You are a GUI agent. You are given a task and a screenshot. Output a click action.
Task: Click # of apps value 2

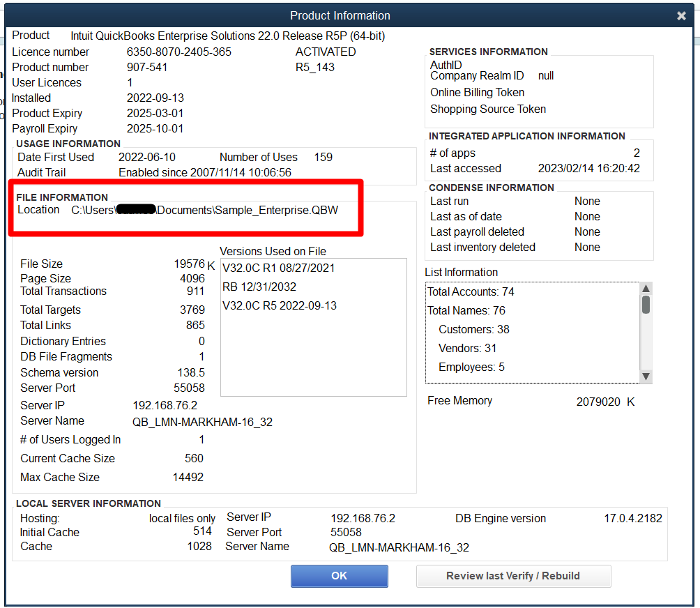coord(637,153)
